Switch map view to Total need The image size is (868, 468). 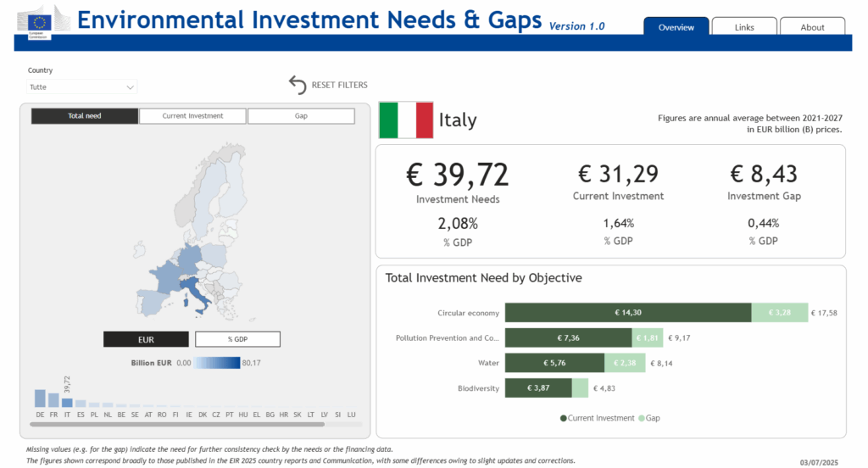point(85,116)
